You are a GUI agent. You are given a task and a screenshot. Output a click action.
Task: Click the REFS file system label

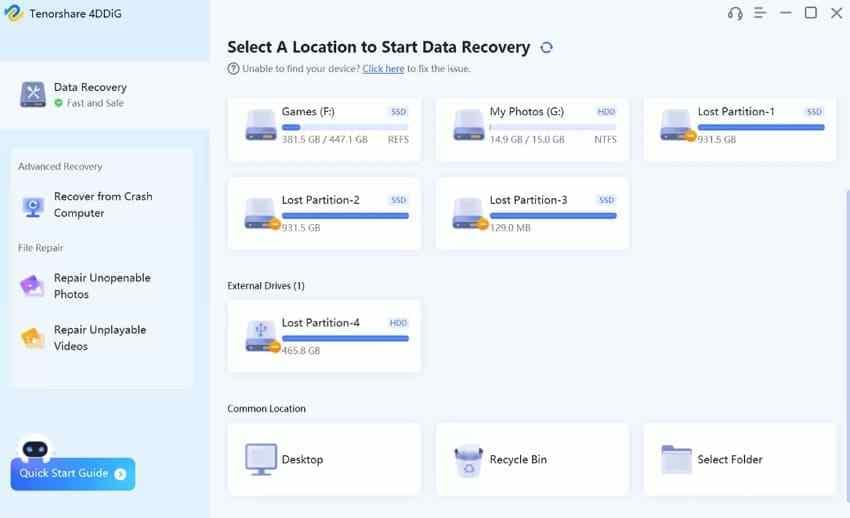tap(398, 140)
